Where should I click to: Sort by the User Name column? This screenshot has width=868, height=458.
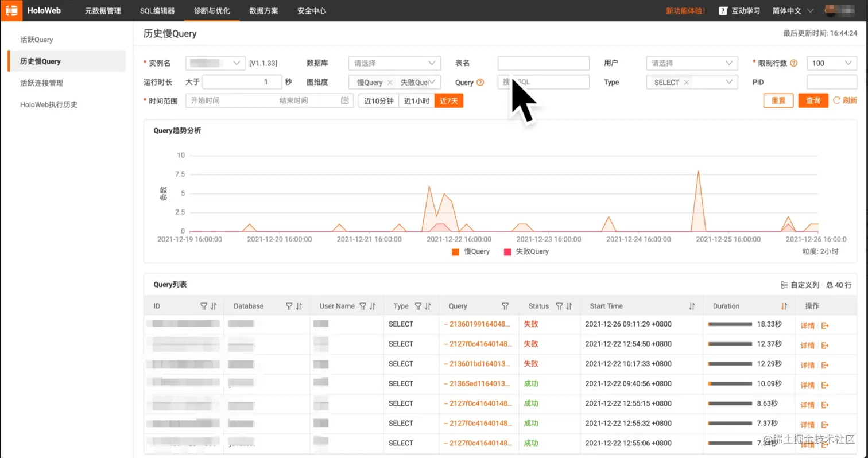(373, 306)
